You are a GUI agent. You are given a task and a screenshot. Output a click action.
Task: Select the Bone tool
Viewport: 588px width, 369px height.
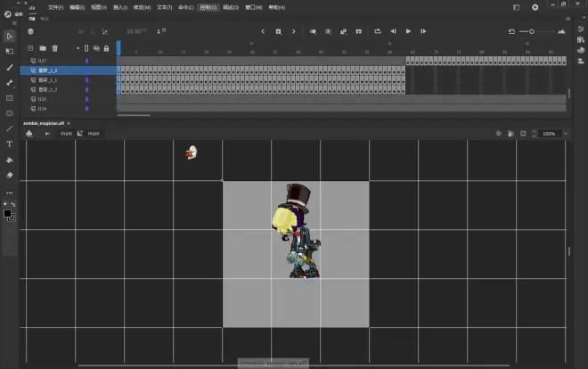(x=10, y=83)
